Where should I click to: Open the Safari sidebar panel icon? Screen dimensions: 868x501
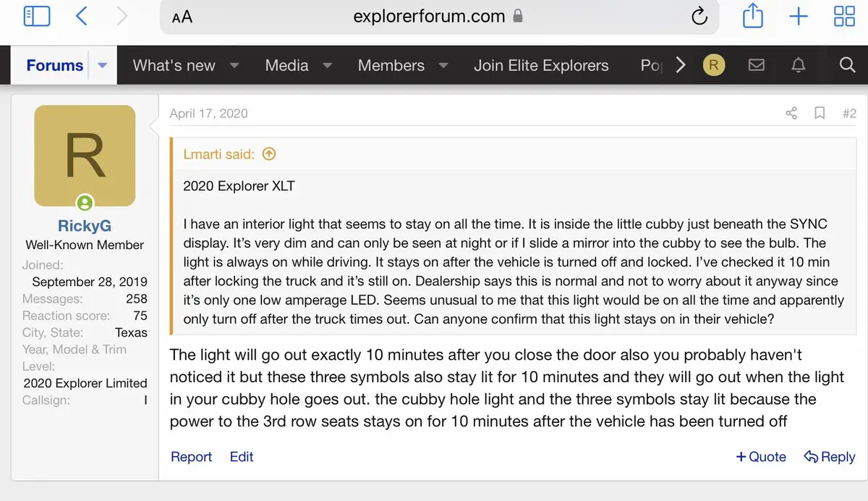pos(37,16)
